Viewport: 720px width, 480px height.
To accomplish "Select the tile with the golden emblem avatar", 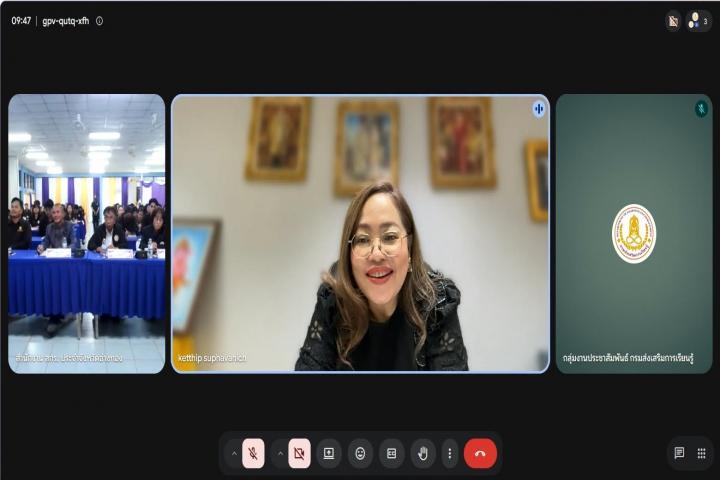I will point(634,233).
